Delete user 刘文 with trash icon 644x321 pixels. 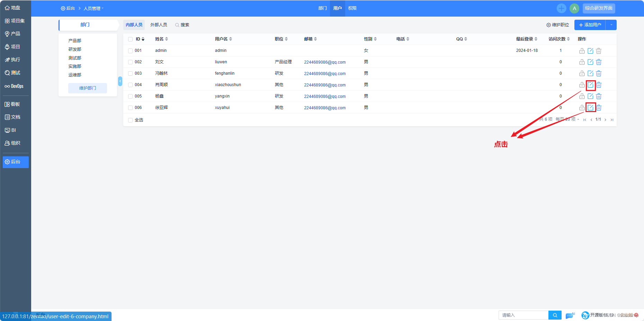599,62
